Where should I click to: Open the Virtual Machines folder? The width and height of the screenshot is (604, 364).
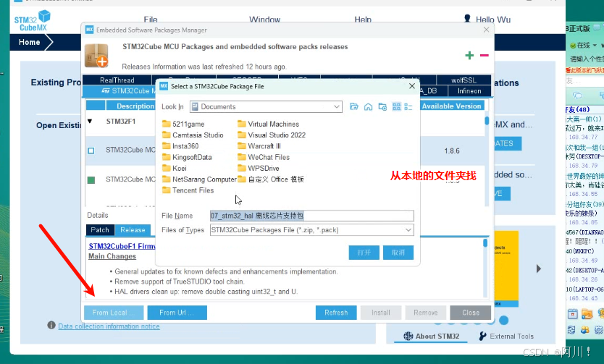(268, 124)
